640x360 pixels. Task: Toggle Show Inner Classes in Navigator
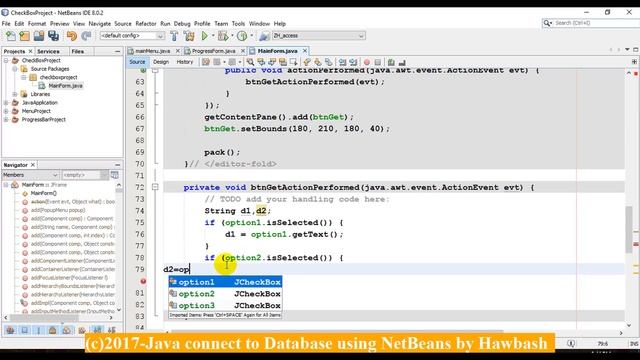(x=67, y=330)
